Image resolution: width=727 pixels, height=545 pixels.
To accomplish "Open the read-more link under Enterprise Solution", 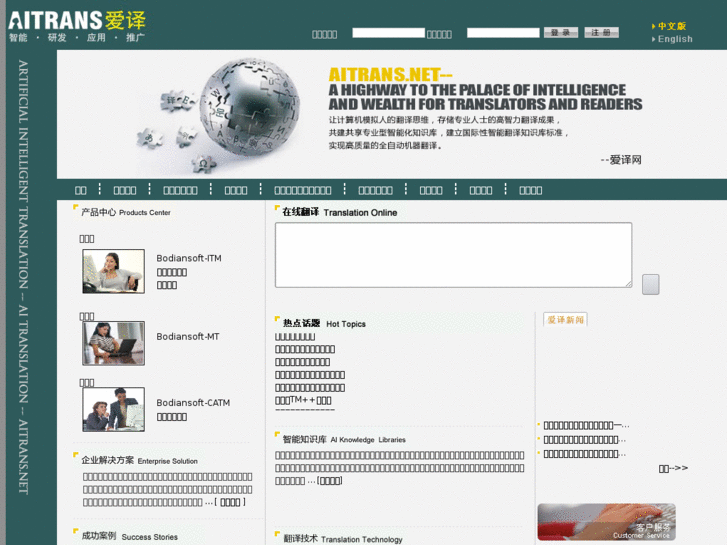I will point(230,502).
